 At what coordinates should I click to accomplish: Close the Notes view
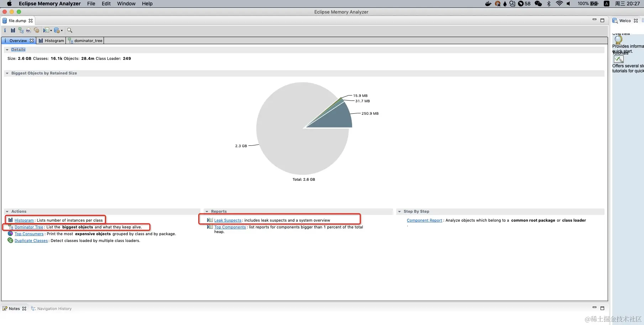(x=24, y=309)
